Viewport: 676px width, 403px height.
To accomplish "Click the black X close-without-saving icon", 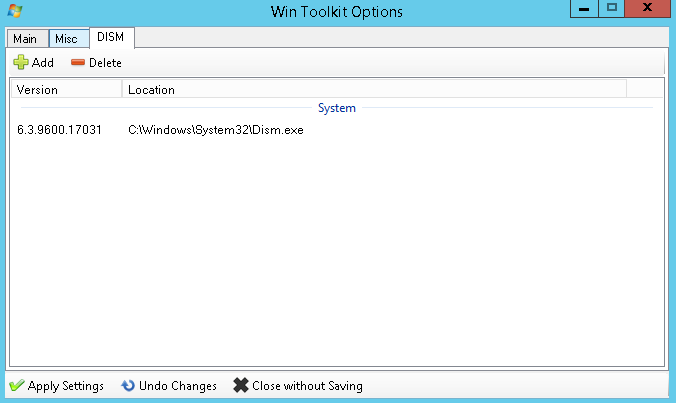I will point(240,386).
